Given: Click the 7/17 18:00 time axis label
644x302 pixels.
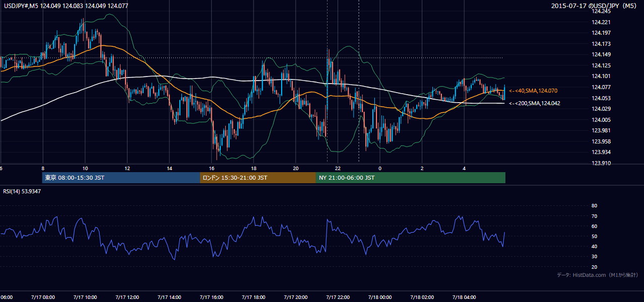Looking at the screenshot, I should [253, 297].
